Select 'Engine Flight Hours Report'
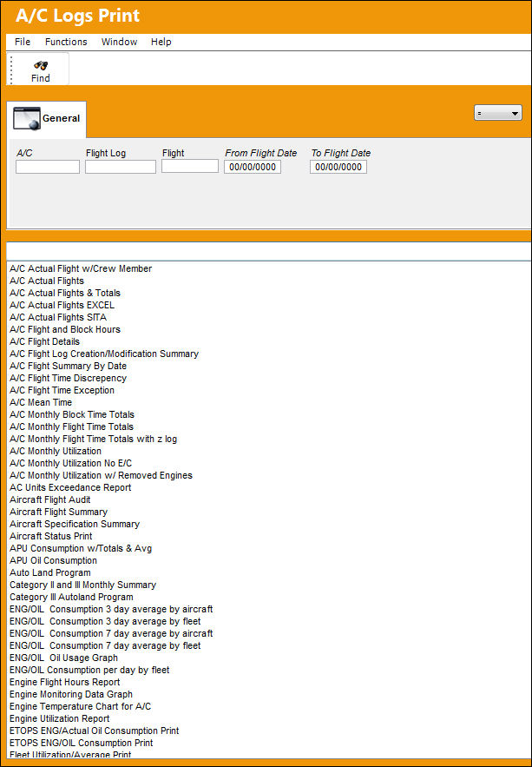The image size is (532, 767). [x=64, y=683]
